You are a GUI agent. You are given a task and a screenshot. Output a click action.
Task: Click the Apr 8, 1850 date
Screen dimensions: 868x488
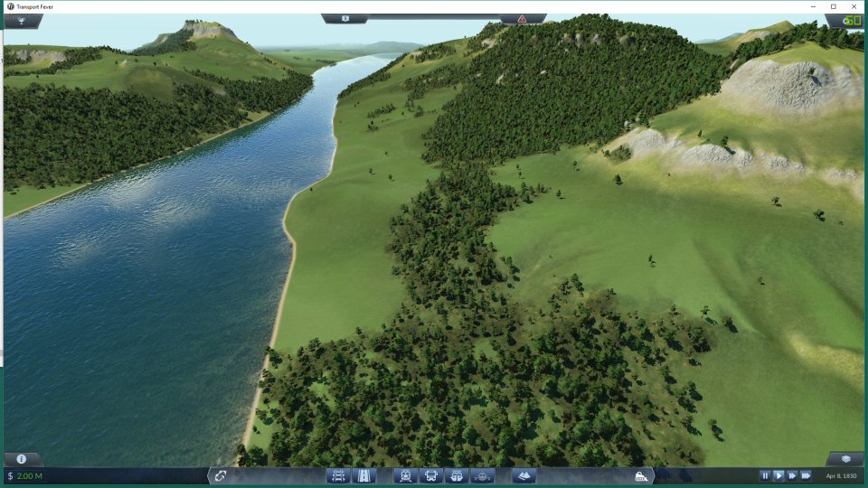pyautogui.click(x=841, y=476)
